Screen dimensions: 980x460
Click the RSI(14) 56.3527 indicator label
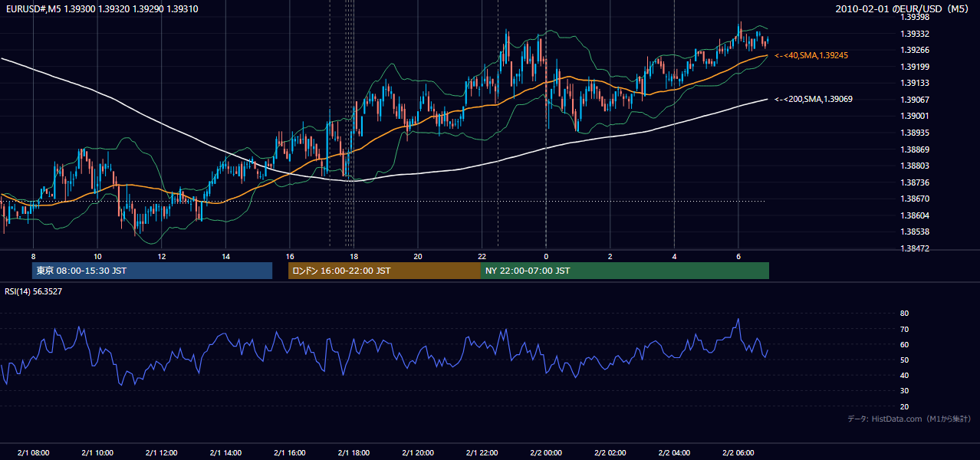34,291
